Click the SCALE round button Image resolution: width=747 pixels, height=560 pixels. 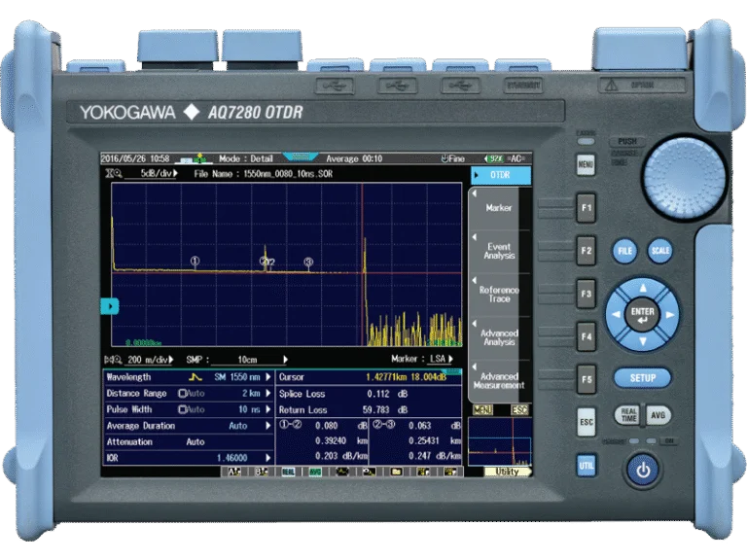click(660, 251)
